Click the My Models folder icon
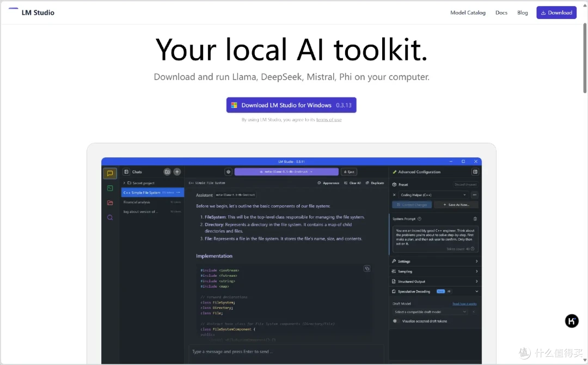This screenshot has width=588, height=365. 110,203
